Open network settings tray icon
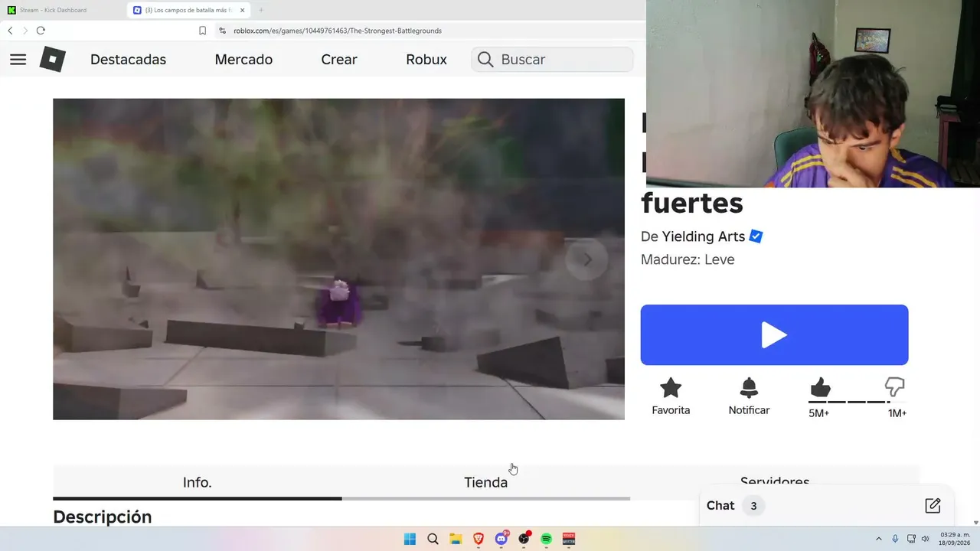 point(911,539)
